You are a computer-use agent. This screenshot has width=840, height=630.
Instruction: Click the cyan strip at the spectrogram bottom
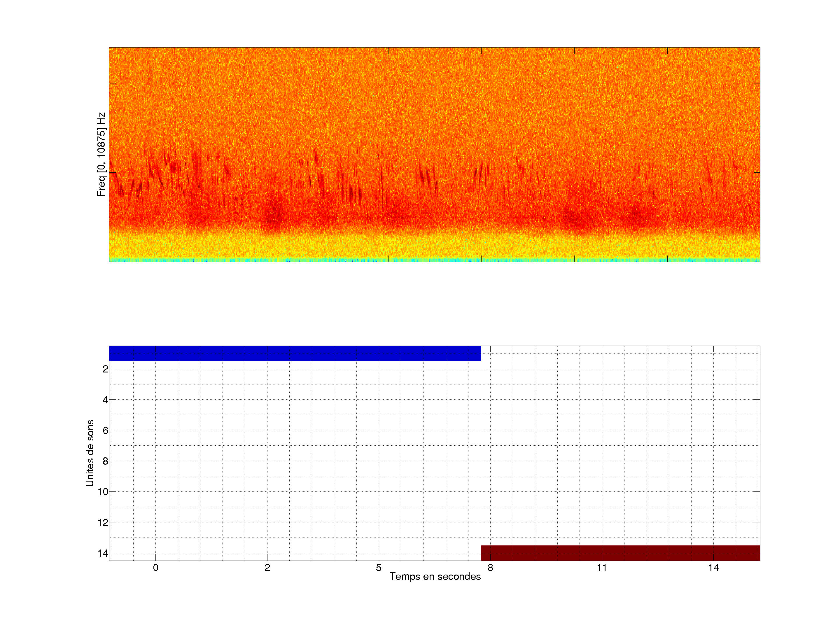[x=434, y=260]
